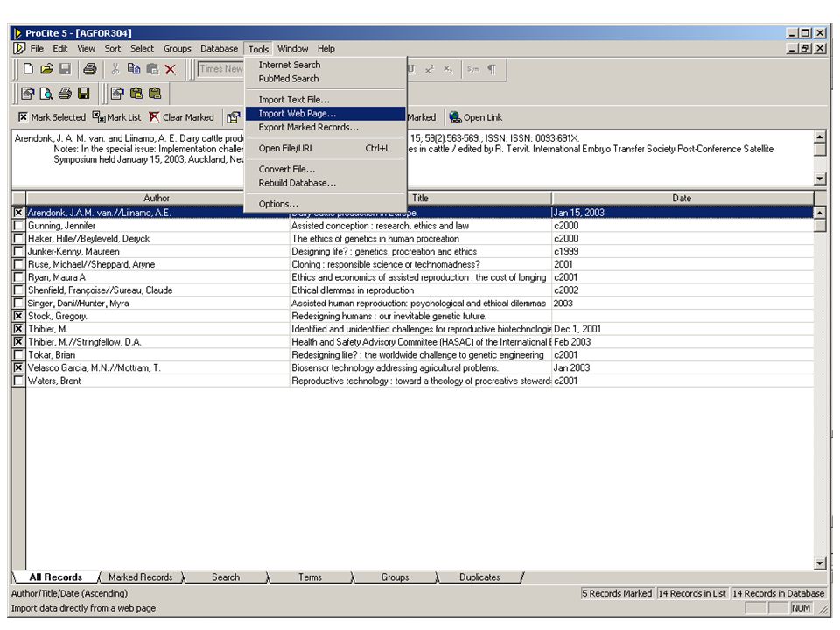Choose Import Web Page from the Tools menu
The width and height of the screenshot is (840, 630).
[x=325, y=114]
